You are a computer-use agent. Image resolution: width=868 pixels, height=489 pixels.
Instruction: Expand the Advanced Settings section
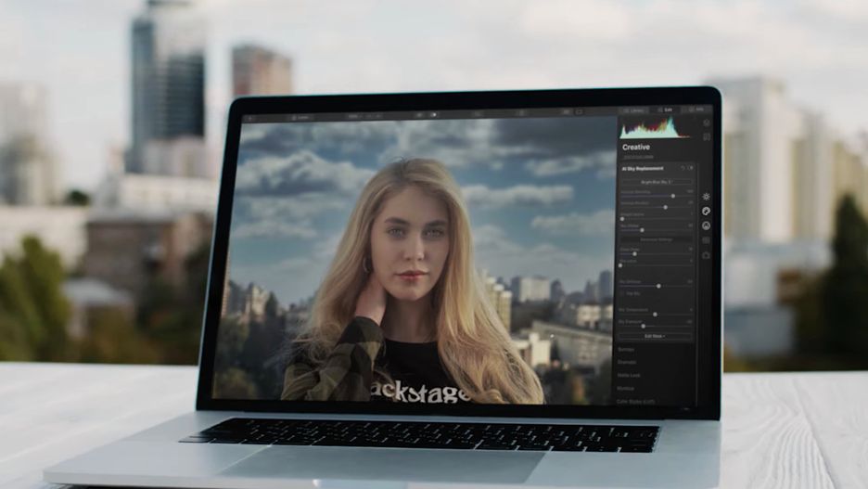click(656, 239)
